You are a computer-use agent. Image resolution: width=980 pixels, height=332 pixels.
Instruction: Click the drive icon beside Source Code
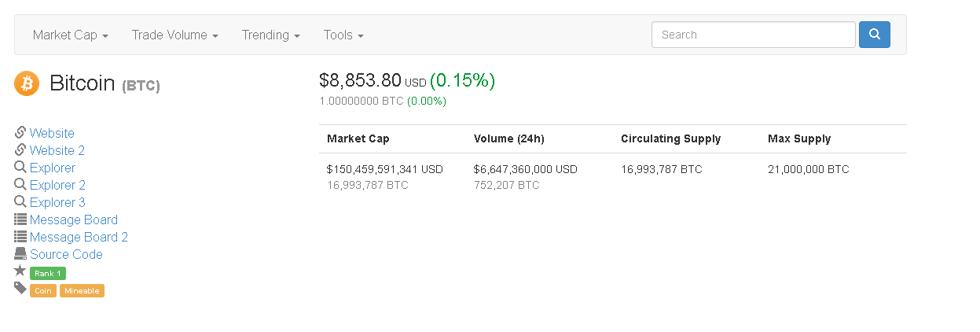20,254
